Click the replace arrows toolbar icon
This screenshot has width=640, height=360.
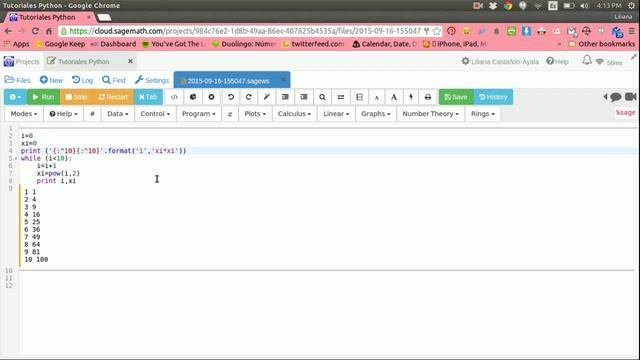pyautogui.click(x=341, y=97)
